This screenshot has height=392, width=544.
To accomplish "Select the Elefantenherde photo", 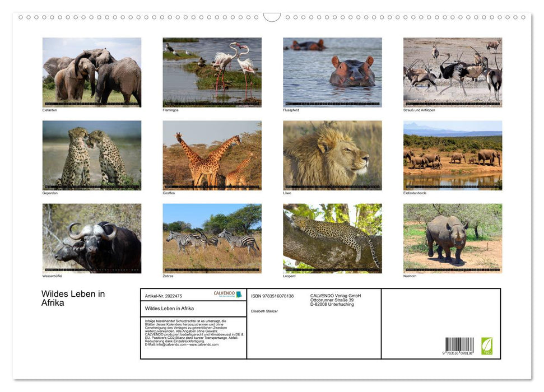I will 453,155.
